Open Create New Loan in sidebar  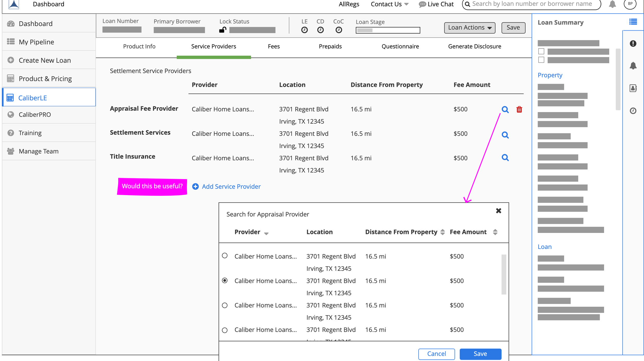click(49, 60)
